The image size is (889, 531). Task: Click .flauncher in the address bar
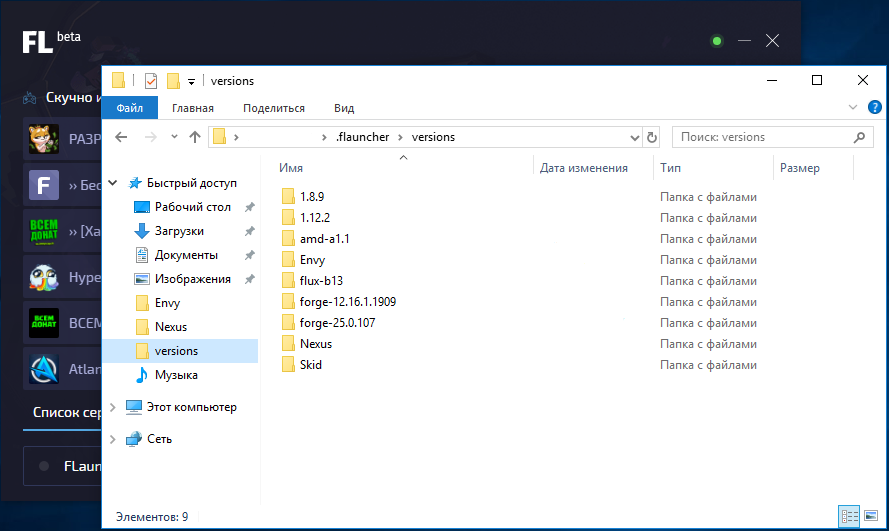pos(363,137)
